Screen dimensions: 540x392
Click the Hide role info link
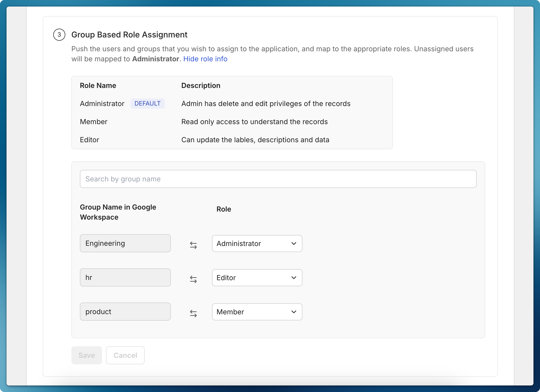click(x=205, y=59)
